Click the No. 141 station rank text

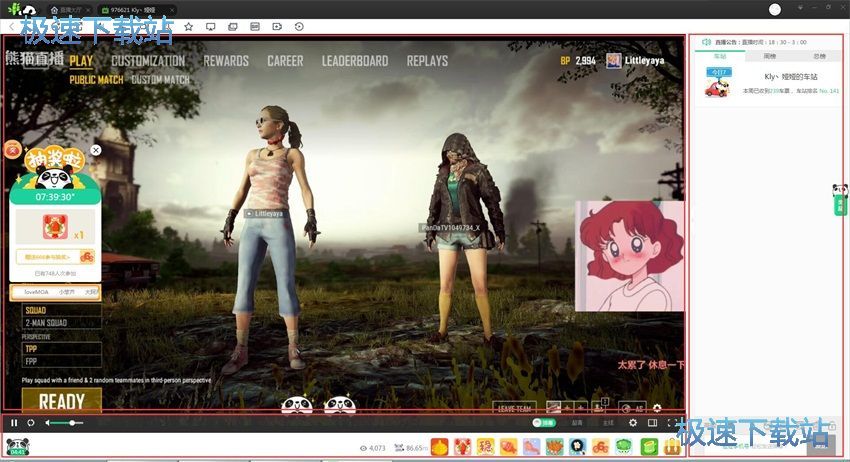[x=829, y=91]
